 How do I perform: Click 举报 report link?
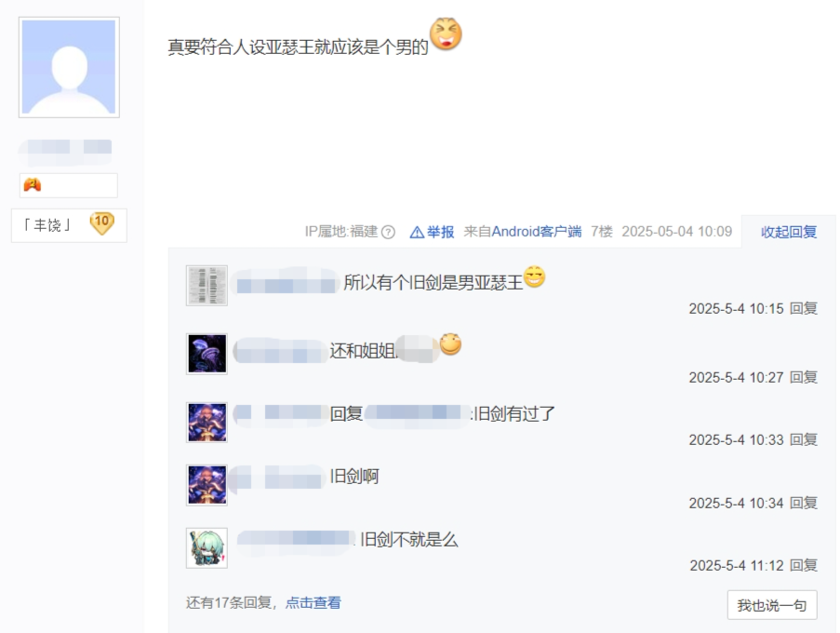click(440, 232)
